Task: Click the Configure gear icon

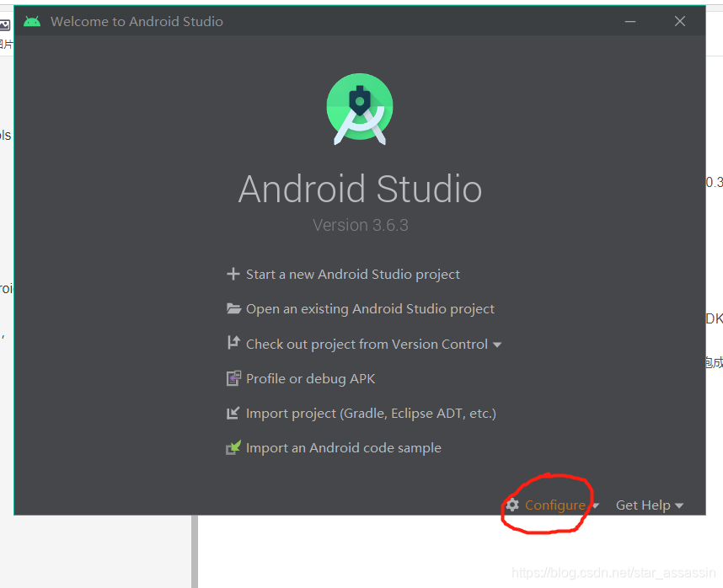Action: click(512, 505)
